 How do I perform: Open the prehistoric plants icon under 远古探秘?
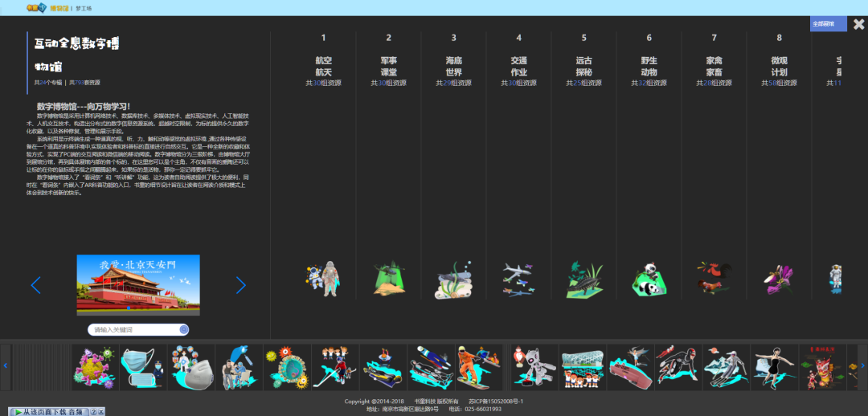pos(584,279)
